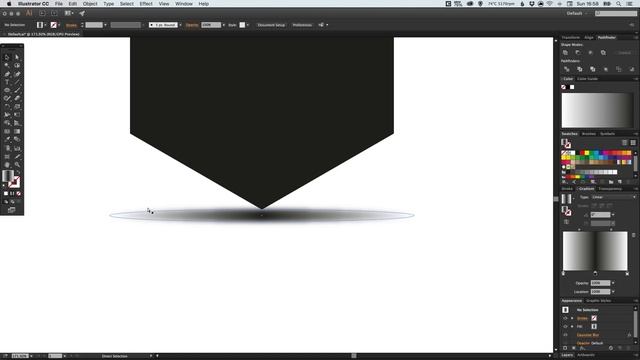The width and height of the screenshot is (640, 360).
Task: Open the Object menu
Action: click(90, 4)
